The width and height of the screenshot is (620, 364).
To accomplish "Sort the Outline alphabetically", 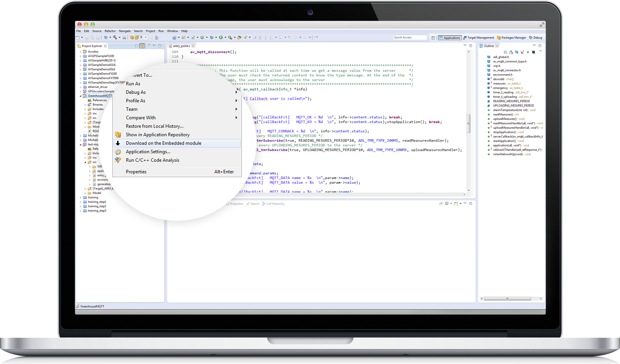I will (x=511, y=52).
